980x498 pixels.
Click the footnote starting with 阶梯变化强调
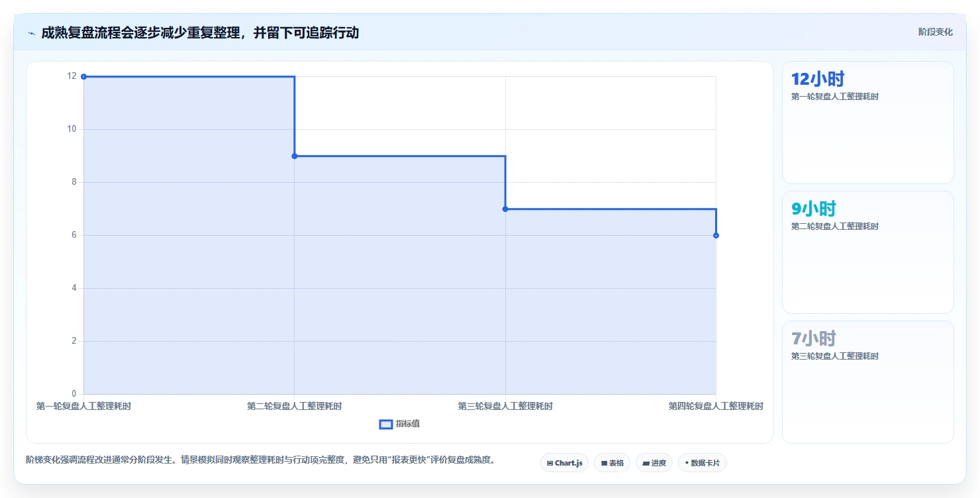coord(260,460)
